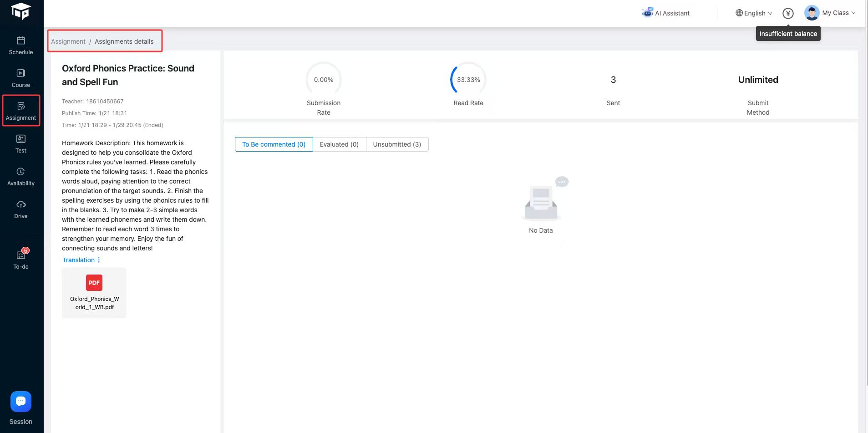Switch to the Evaluated (0) tab
The width and height of the screenshot is (868, 433).
pyautogui.click(x=339, y=144)
